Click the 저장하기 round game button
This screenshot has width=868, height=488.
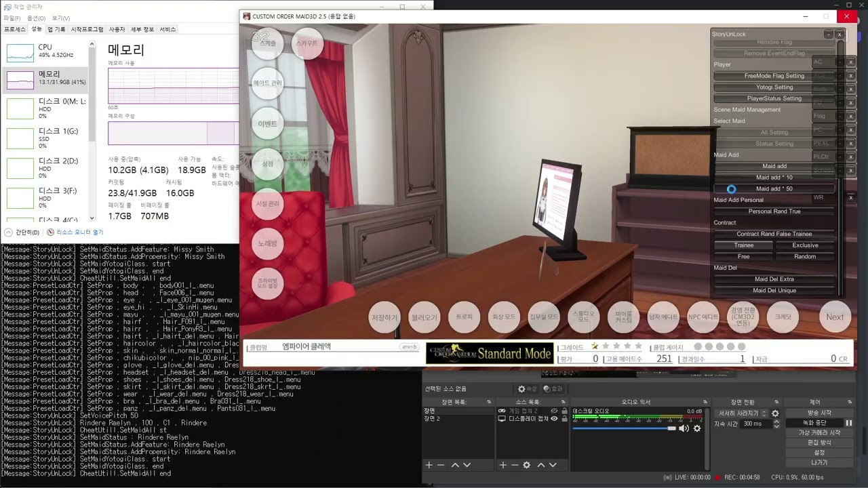tap(384, 317)
